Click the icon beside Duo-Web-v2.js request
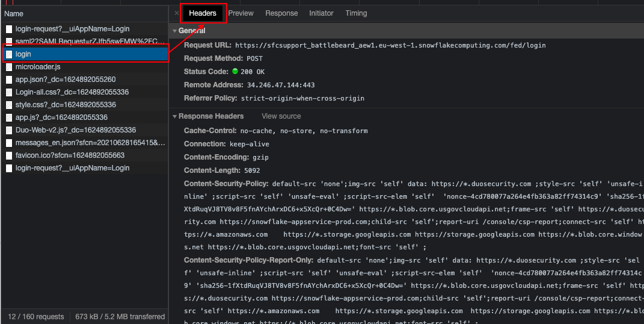 pyautogui.click(x=9, y=130)
